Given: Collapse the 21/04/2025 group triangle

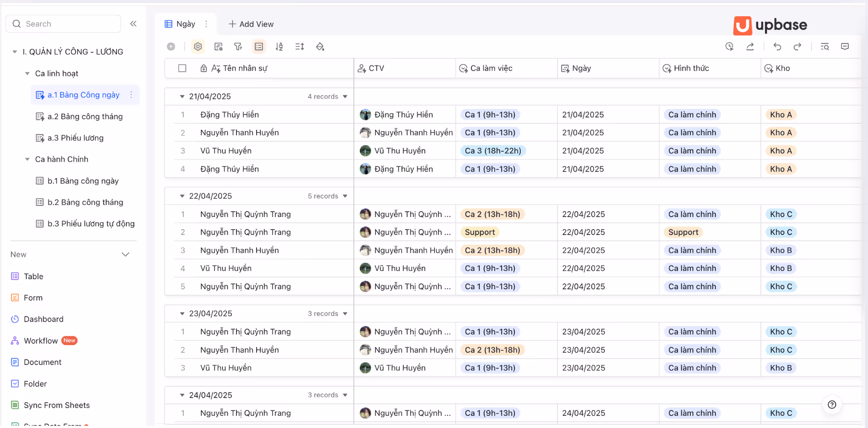Looking at the screenshot, I should pyautogui.click(x=182, y=96).
